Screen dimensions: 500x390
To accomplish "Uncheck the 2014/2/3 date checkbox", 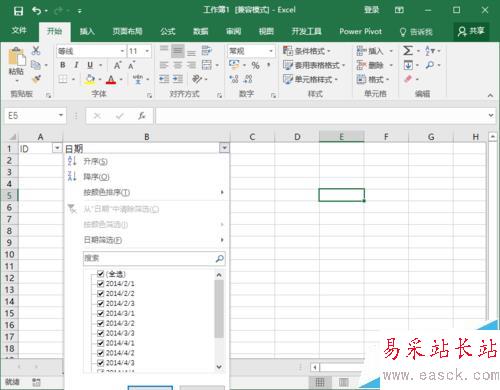I will pyautogui.click(x=100, y=303).
